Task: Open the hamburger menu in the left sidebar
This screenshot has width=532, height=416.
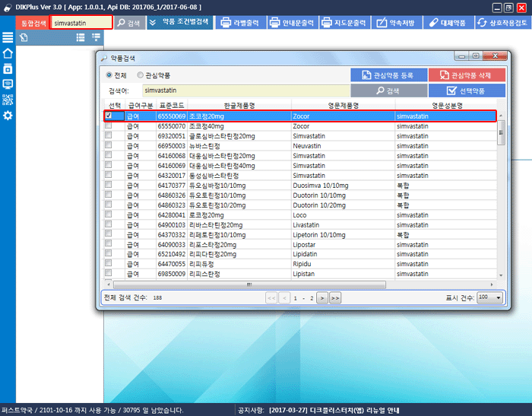Action: (x=8, y=37)
